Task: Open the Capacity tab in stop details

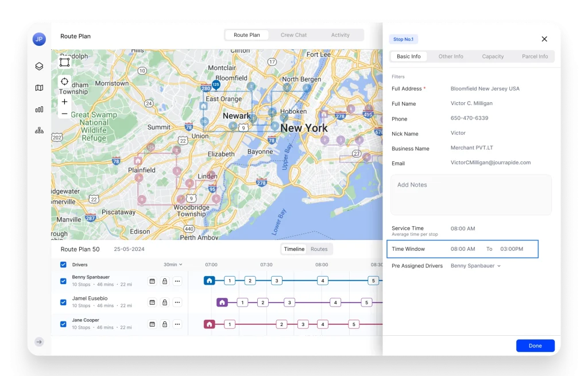Action: click(x=493, y=56)
